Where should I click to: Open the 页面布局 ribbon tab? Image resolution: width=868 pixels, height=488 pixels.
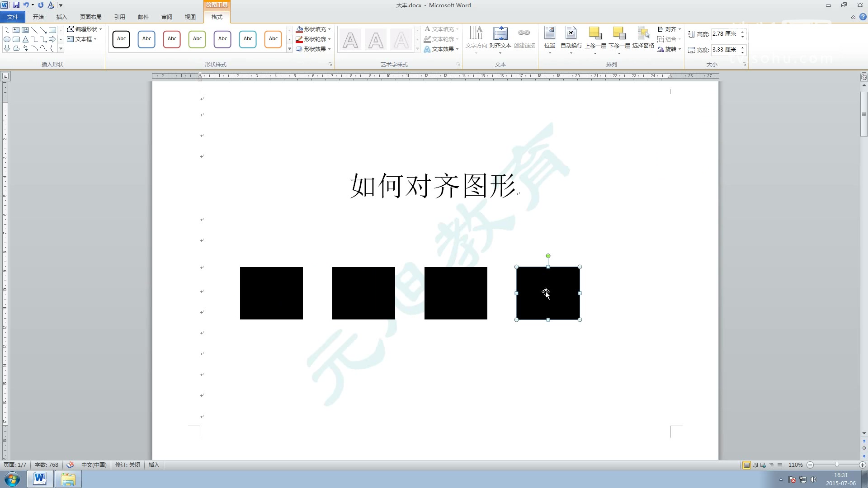[x=90, y=17]
